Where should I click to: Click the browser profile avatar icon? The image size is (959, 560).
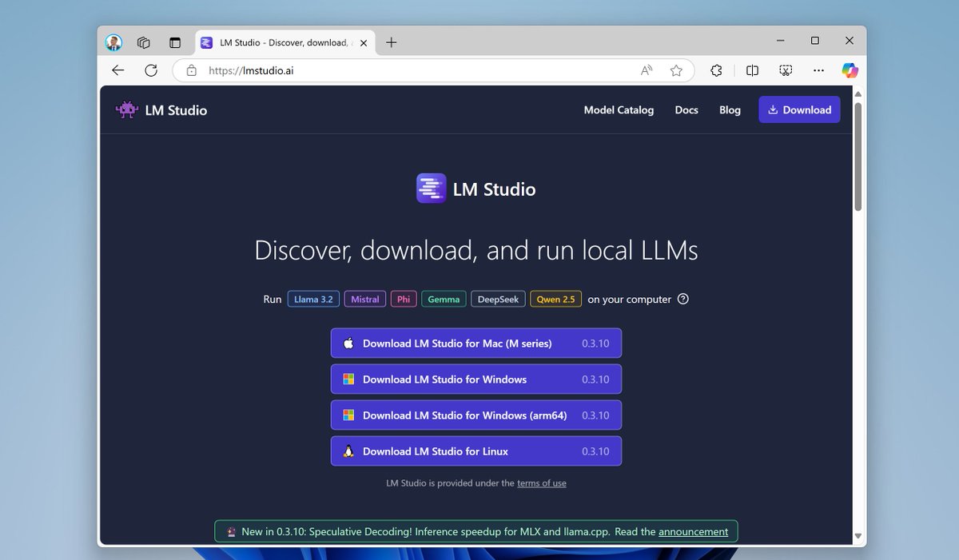(x=114, y=42)
